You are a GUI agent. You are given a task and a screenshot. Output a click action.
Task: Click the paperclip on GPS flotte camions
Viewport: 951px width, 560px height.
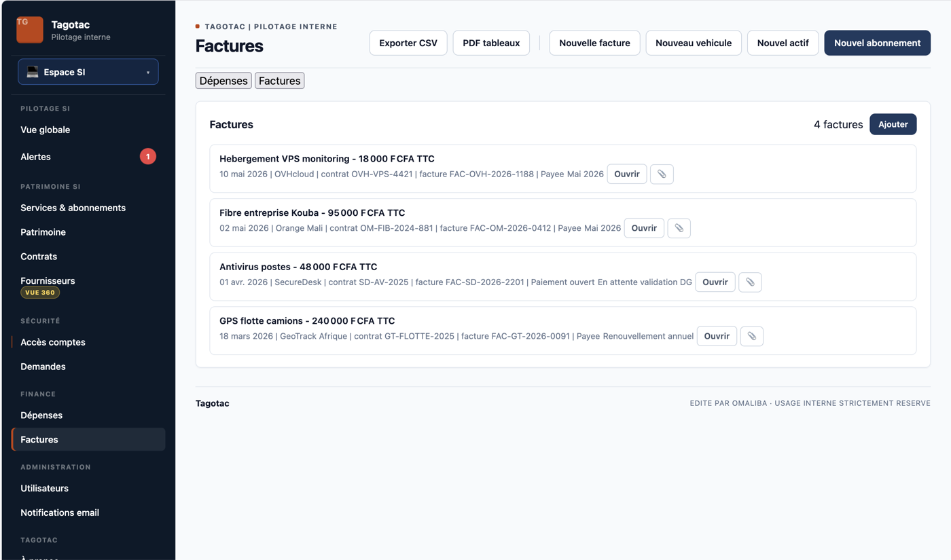751,336
